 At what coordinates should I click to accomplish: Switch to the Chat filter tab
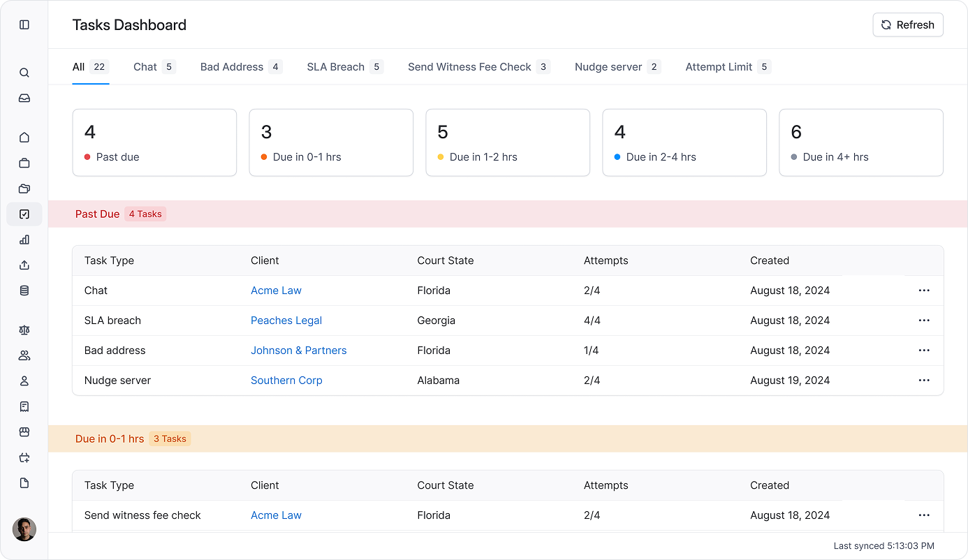tap(145, 66)
